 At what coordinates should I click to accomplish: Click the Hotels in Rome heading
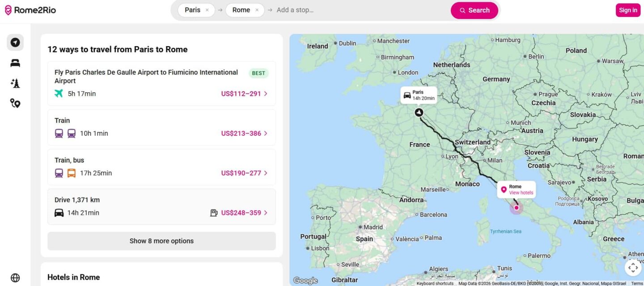pos(74,277)
